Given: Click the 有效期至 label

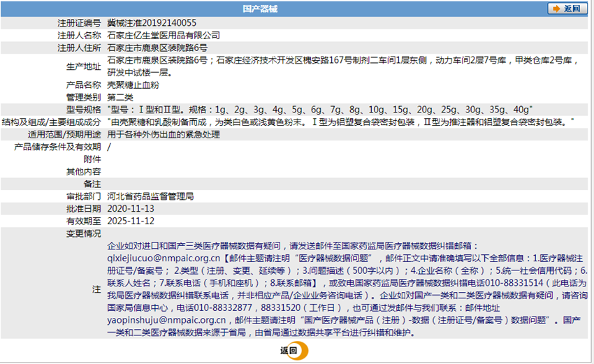Looking at the screenshot, I should [84, 221].
